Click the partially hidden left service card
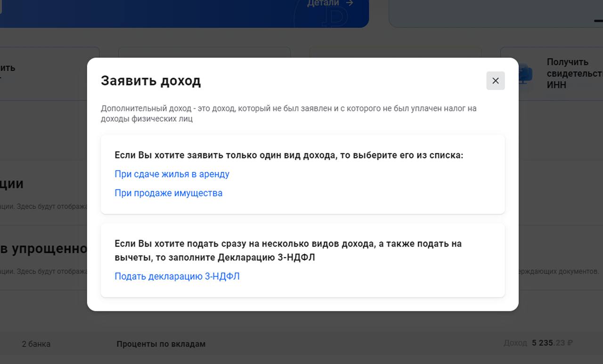 [47, 73]
